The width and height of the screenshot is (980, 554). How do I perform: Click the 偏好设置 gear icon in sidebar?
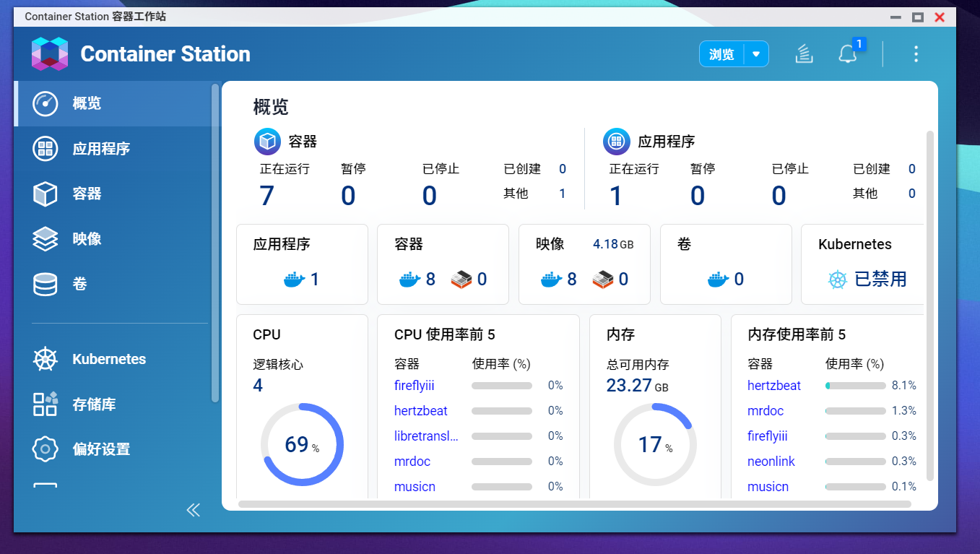pos(45,449)
